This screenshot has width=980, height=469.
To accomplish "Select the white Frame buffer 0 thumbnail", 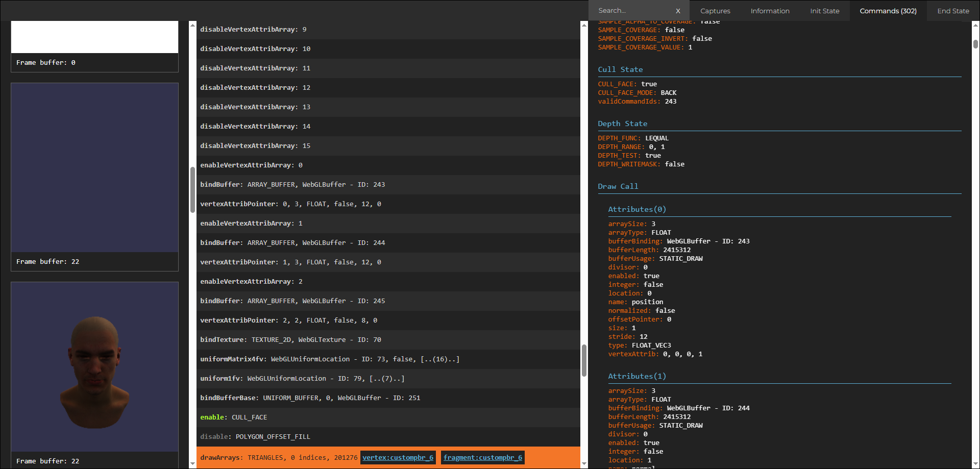I will (x=94, y=37).
